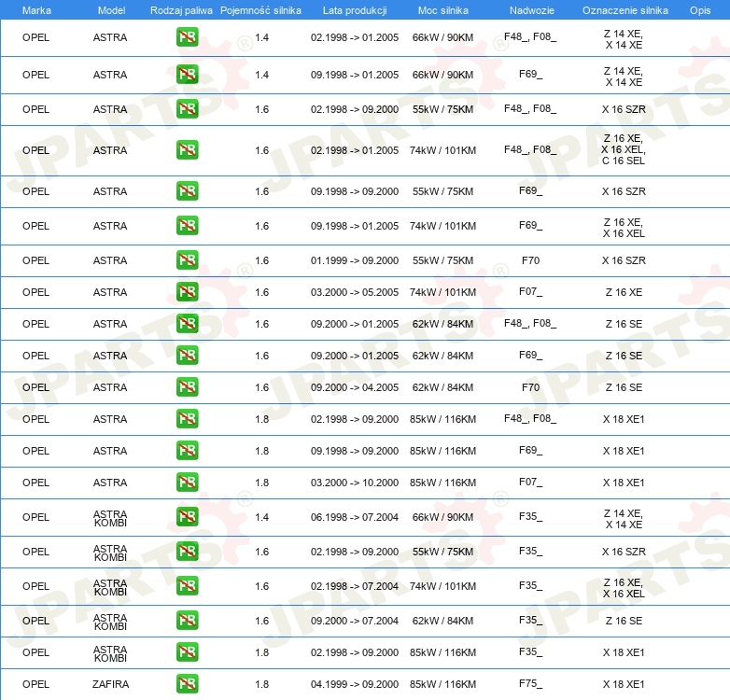Click the Nadwozie column header

[532, 10]
